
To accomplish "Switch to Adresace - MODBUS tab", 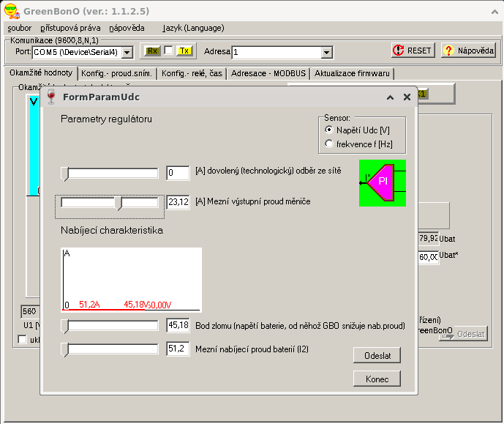I will pyautogui.click(x=268, y=73).
